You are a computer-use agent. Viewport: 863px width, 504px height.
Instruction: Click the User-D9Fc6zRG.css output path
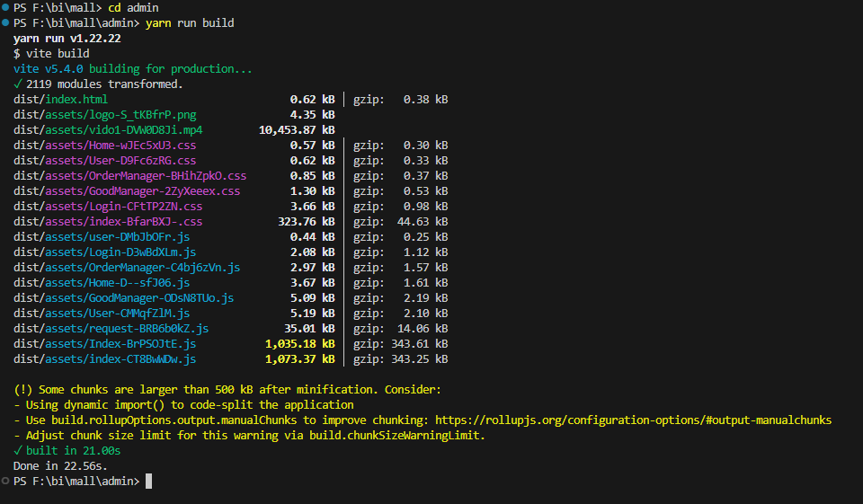[104, 160]
